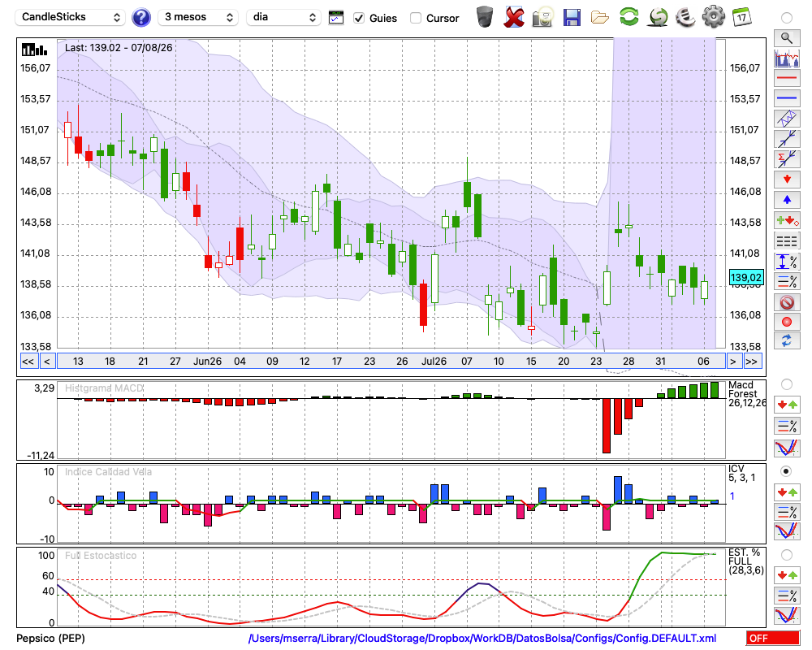Click the calendar icon in toolbar

[741, 17]
